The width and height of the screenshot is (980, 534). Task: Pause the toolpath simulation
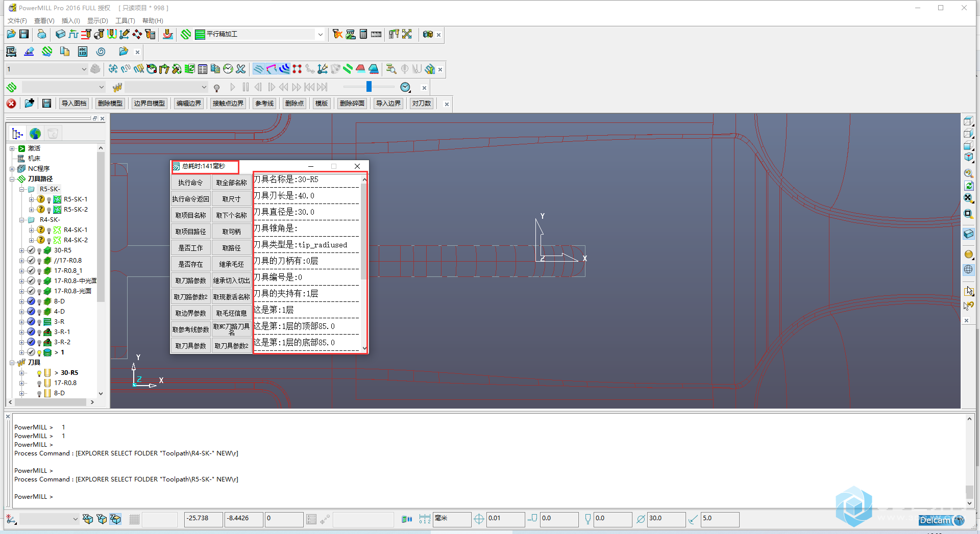coord(246,87)
